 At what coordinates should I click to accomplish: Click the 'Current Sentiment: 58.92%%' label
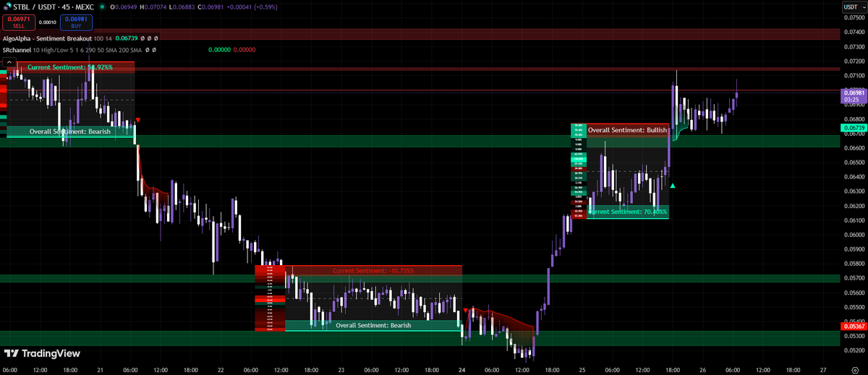[69, 66]
